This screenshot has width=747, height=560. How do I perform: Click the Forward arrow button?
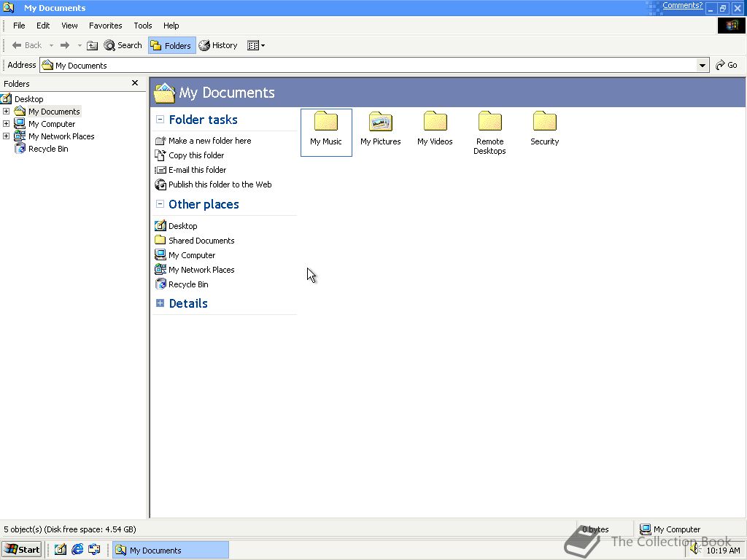[65, 45]
